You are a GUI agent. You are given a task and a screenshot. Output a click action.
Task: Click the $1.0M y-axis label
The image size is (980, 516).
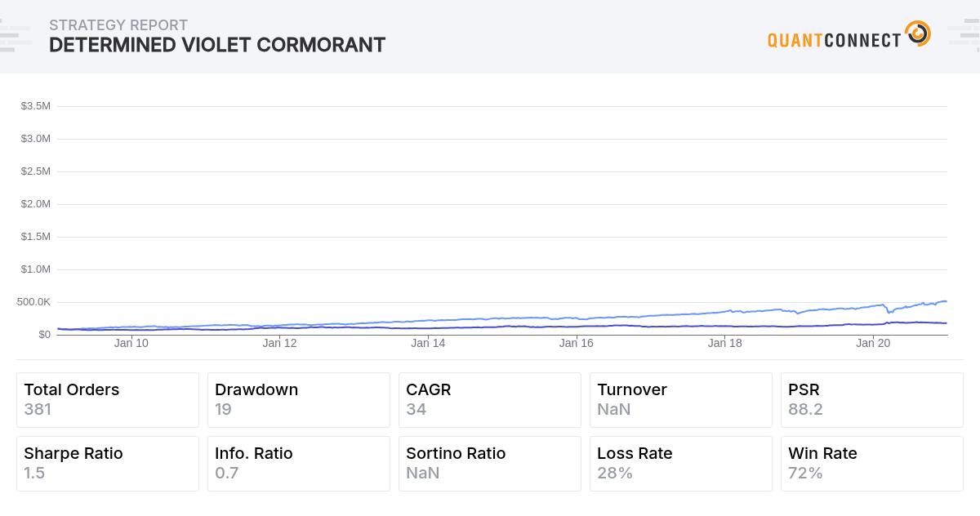point(36,269)
